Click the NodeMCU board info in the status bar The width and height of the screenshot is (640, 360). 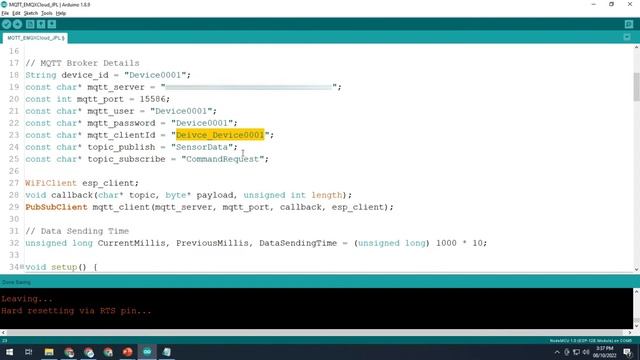pos(591,340)
